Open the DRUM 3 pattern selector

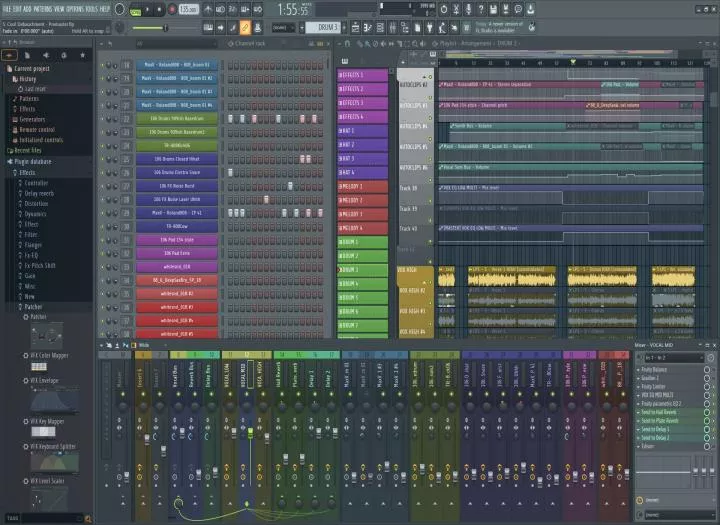pyautogui.click(x=324, y=28)
